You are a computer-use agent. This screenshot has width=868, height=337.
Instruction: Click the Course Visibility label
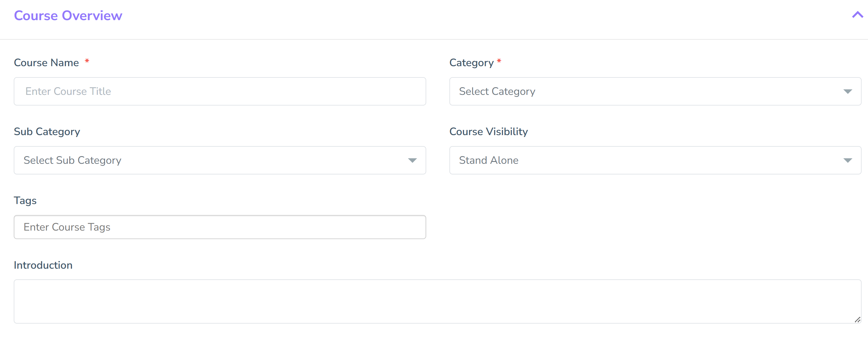pyautogui.click(x=488, y=132)
